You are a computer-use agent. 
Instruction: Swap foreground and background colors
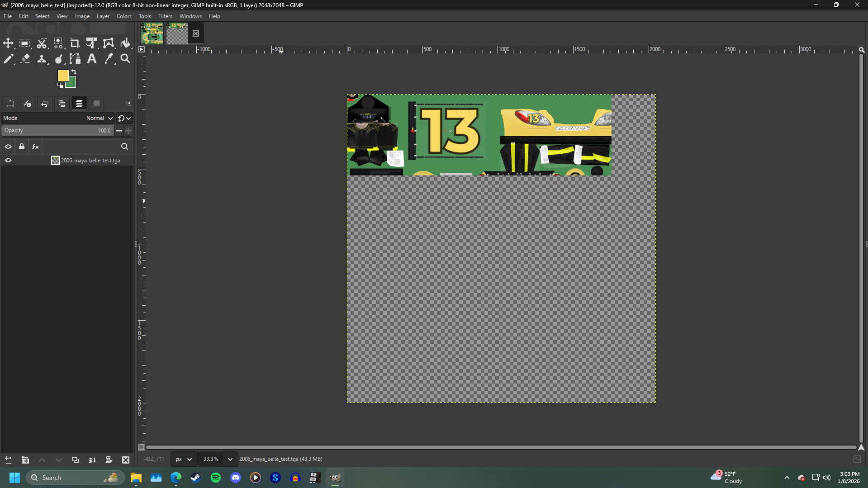[74, 72]
